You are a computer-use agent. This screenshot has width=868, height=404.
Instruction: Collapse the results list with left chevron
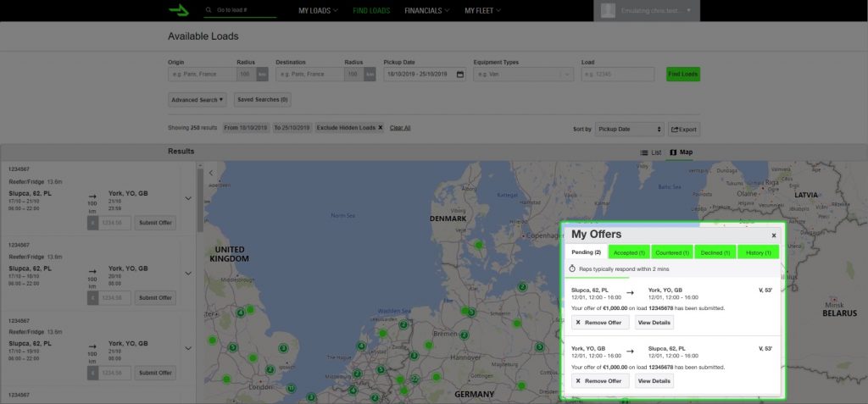[x=211, y=173]
